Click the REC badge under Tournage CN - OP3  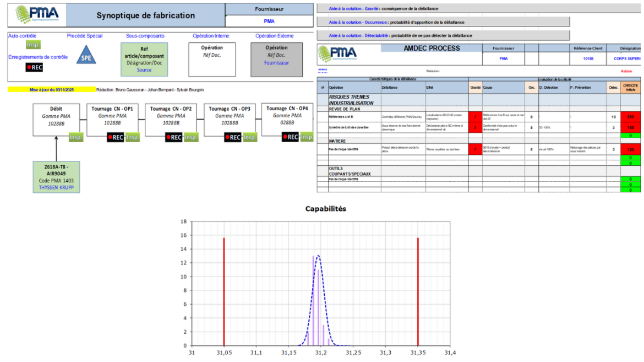coord(232,137)
